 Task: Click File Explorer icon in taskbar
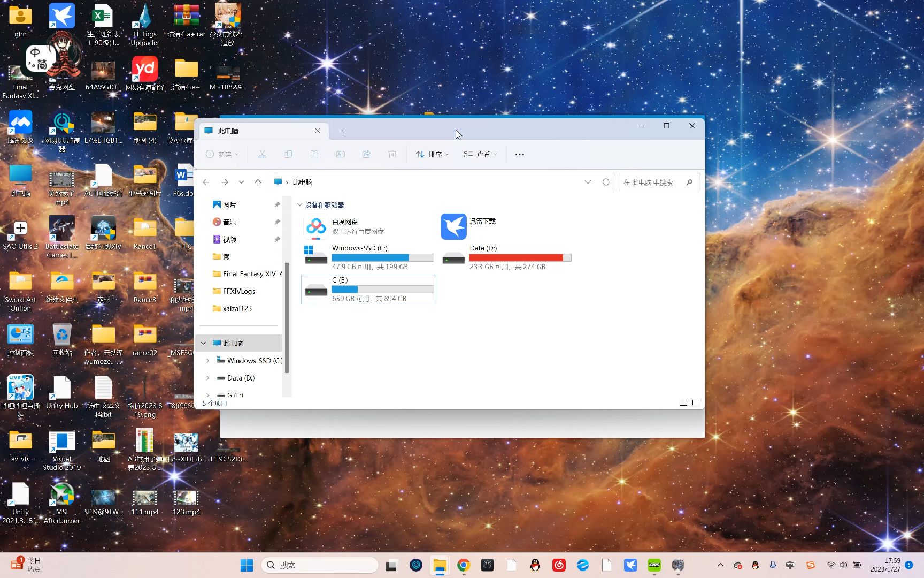click(440, 565)
